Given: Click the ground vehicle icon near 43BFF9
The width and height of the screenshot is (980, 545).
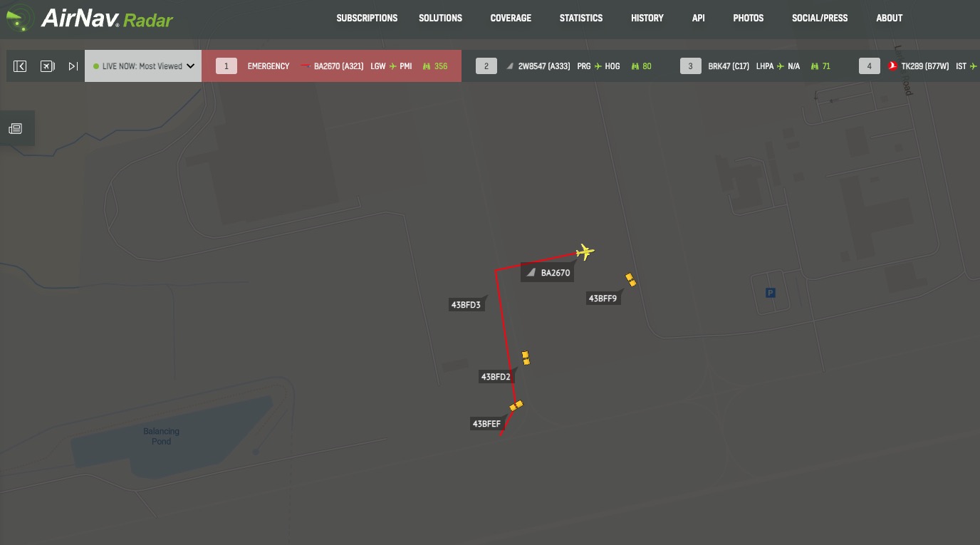Looking at the screenshot, I should (630, 279).
